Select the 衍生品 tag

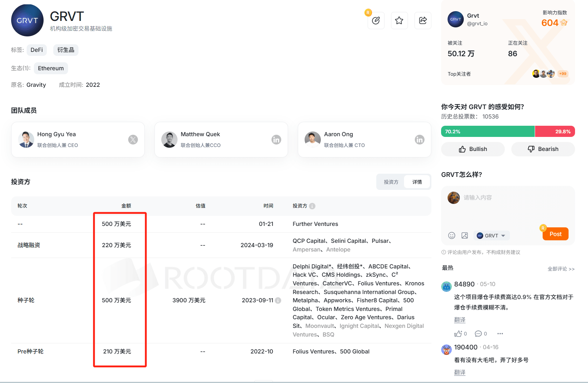click(x=66, y=50)
